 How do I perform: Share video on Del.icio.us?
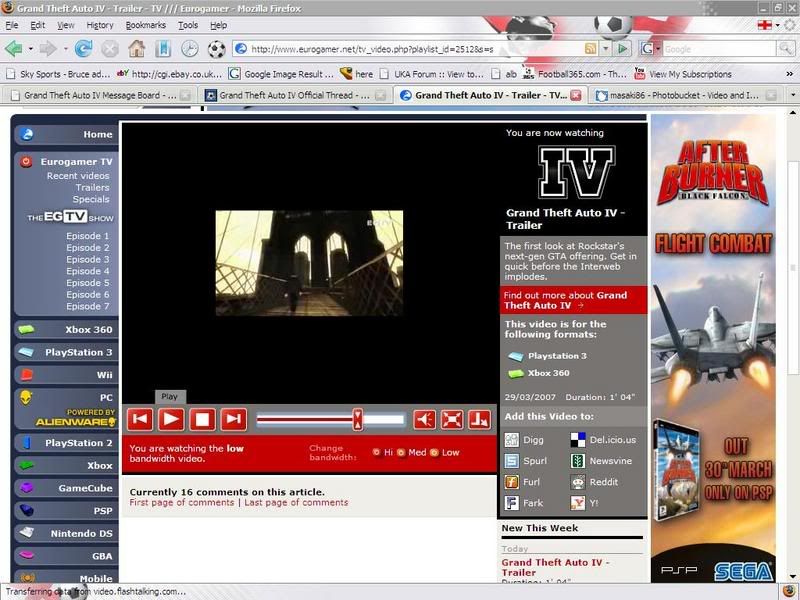click(x=603, y=440)
